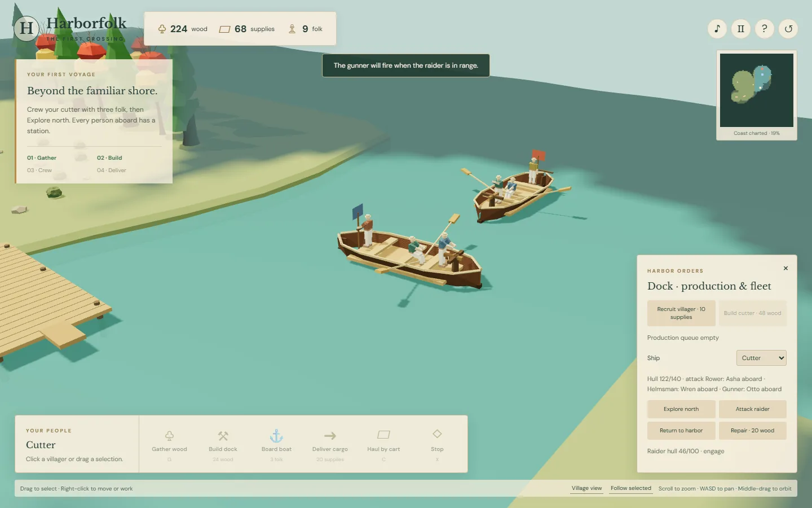Click the Harborfolk H logo badge
Viewport: 812px width, 508px height.
[27, 28]
